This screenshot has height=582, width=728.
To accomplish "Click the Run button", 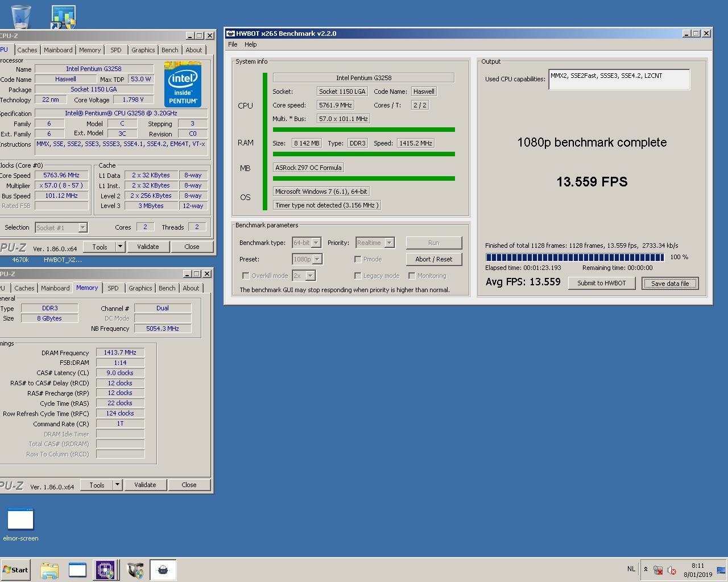I will [434, 243].
